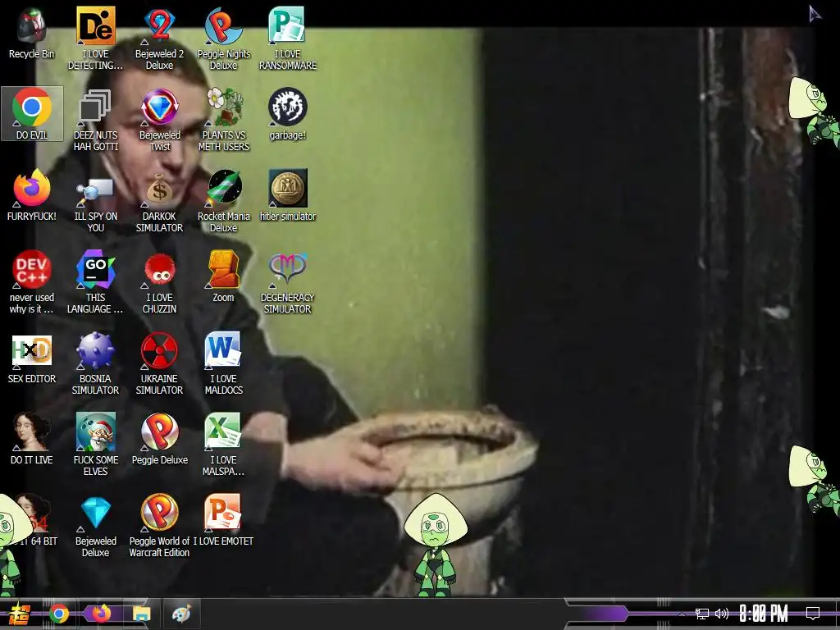Select the Chrome desktop shortcut labeled DO EVIL
This screenshot has height=630, width=840.
[x=32, y=113]
